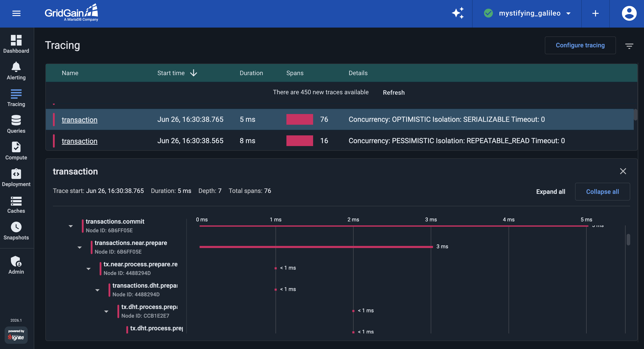This screenshot has width=644, height=349.
Task: Open the OPTIMISTIC transaction trace link
Action: [x=80, y=120]
